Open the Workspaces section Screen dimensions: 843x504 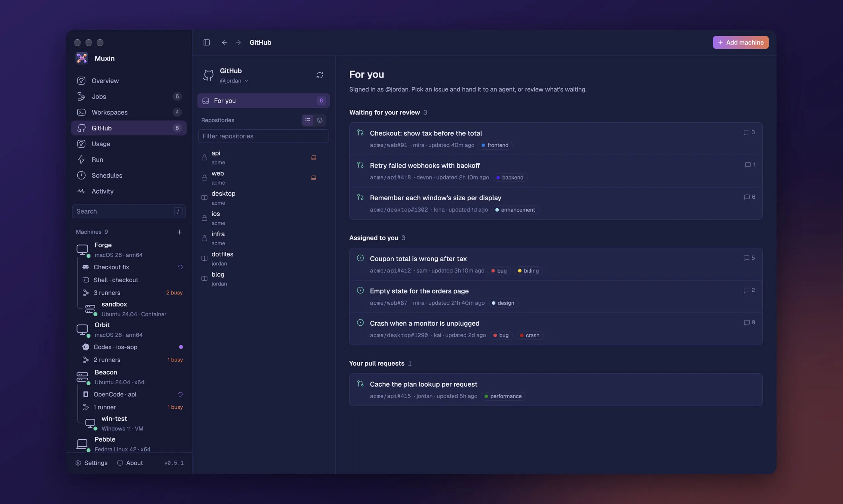coord(129,112)
